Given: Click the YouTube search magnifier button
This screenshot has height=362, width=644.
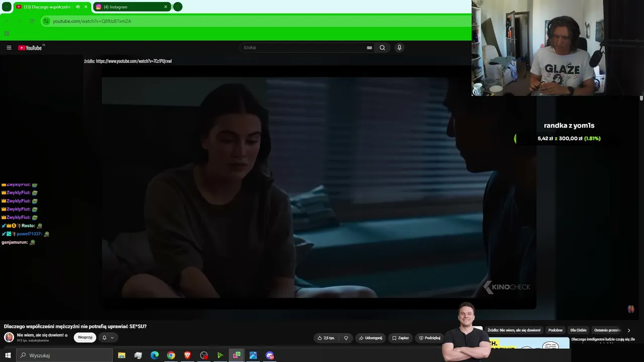Looking at the screenshot, I should click(382, 48).
